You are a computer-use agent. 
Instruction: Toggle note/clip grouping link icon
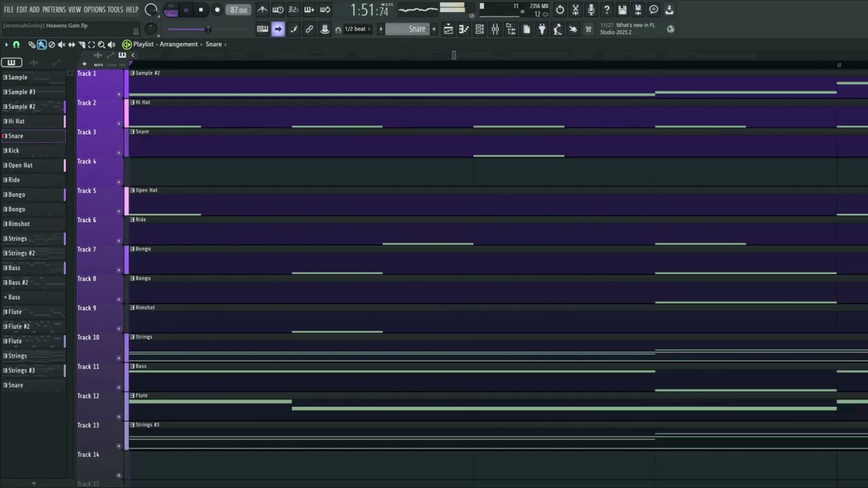[309, 29]
